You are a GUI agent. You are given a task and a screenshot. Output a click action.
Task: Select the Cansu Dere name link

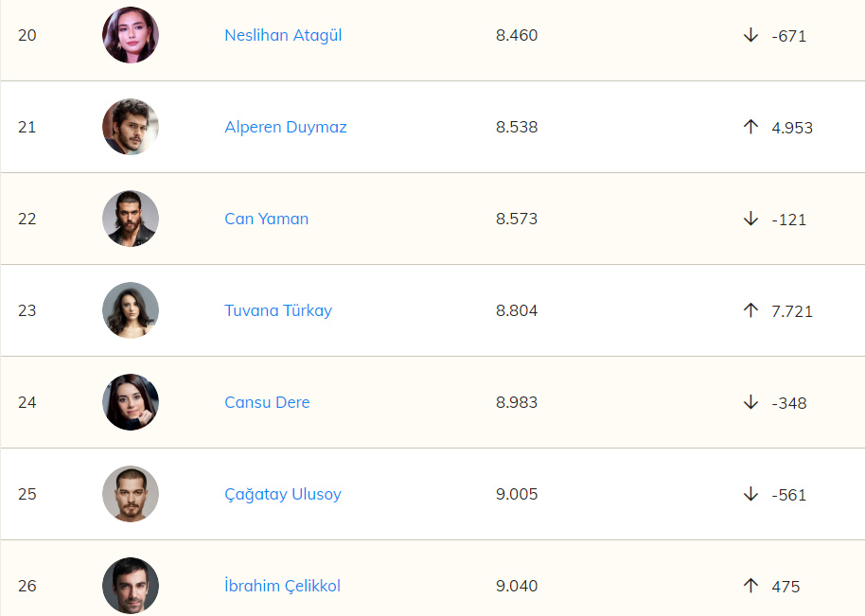(x=267, y=402)
